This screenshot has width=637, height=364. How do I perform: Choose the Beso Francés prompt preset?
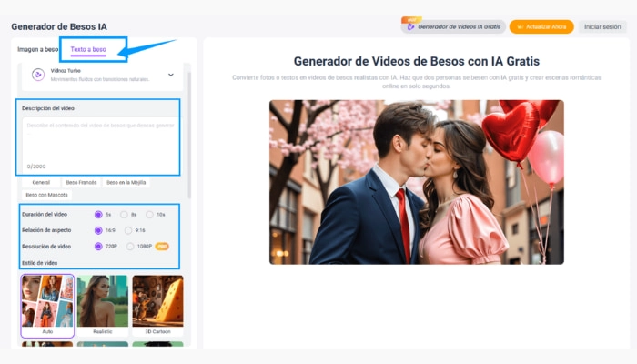pos(81,182)
